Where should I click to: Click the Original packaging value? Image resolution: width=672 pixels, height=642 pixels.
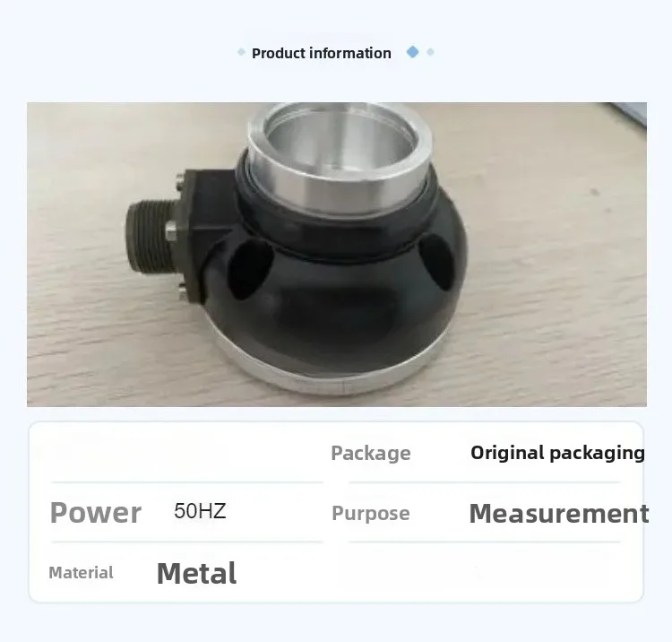click(x=557, y=453)
